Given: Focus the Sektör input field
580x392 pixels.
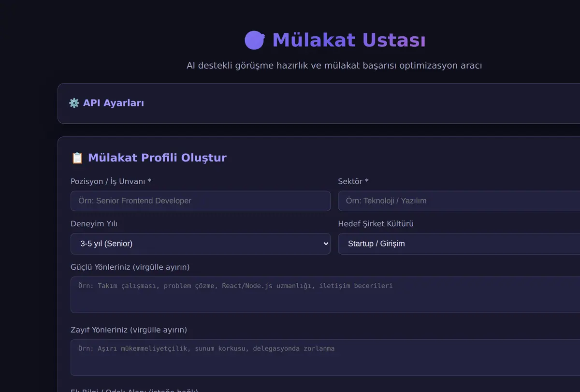Looking at the screenshot, I should tap(459, 201).
